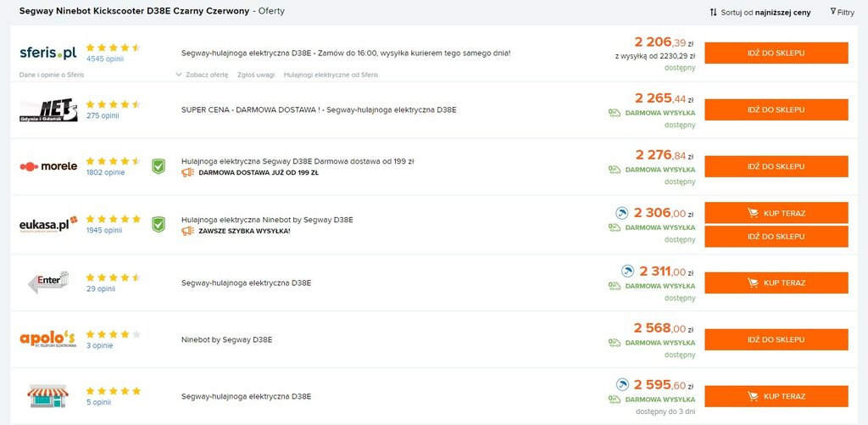The width and height of the screenshot is (868, 425).
Task: Click the free-delivery truck icon in the morele offer
Action: (615, 170)
